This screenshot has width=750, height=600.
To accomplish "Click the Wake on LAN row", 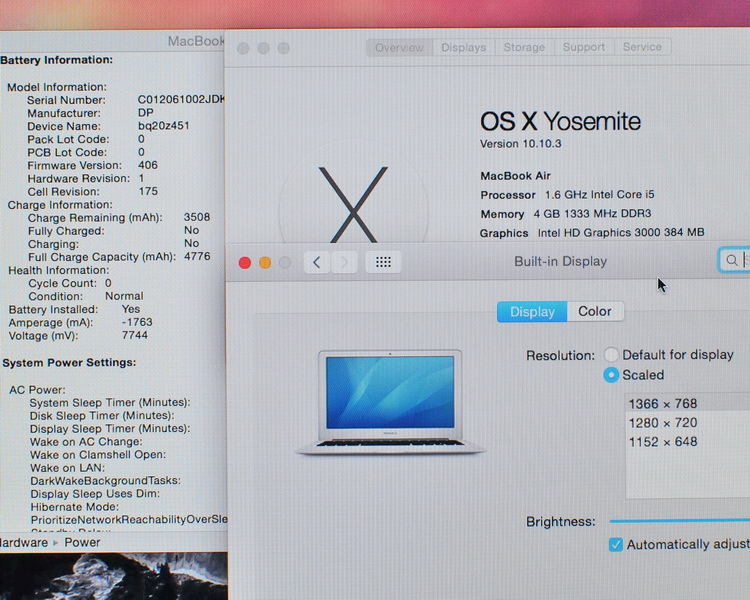I will (x=67, y=467).
